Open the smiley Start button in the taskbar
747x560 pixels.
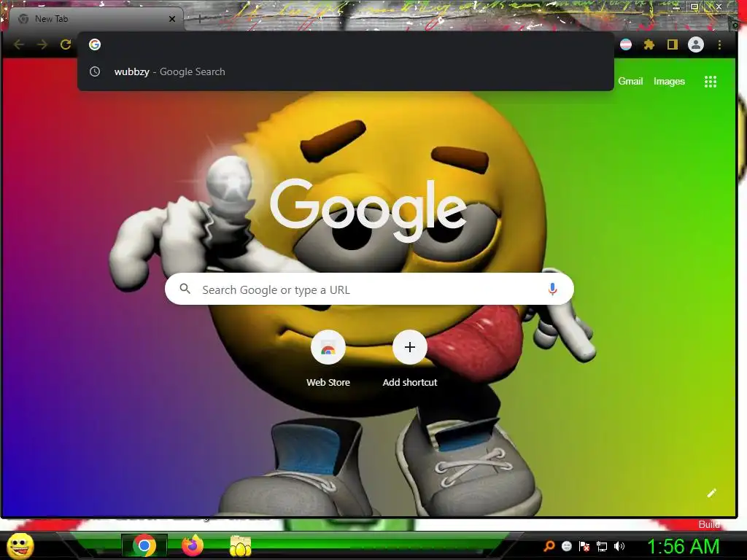(x=20, y=545)
